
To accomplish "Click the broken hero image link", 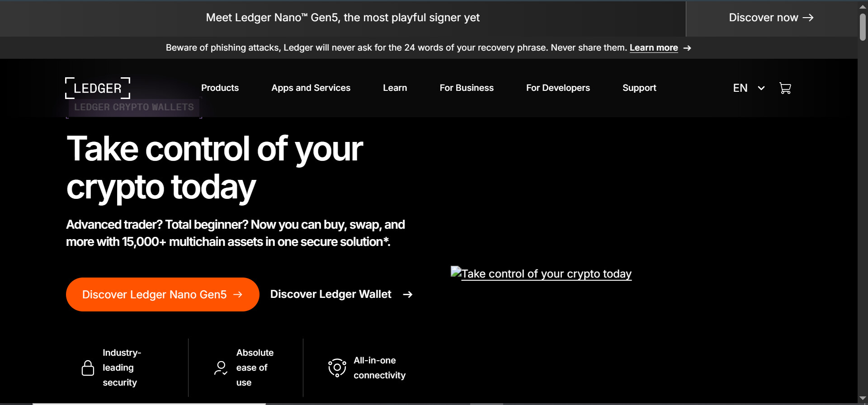I will click(x=541, y=273).
